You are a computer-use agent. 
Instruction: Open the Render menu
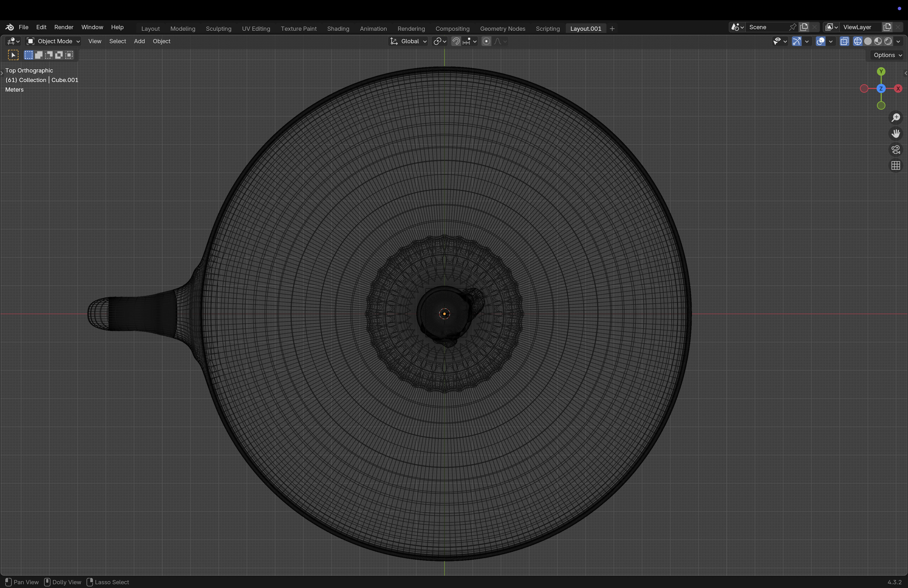[64, 27]
